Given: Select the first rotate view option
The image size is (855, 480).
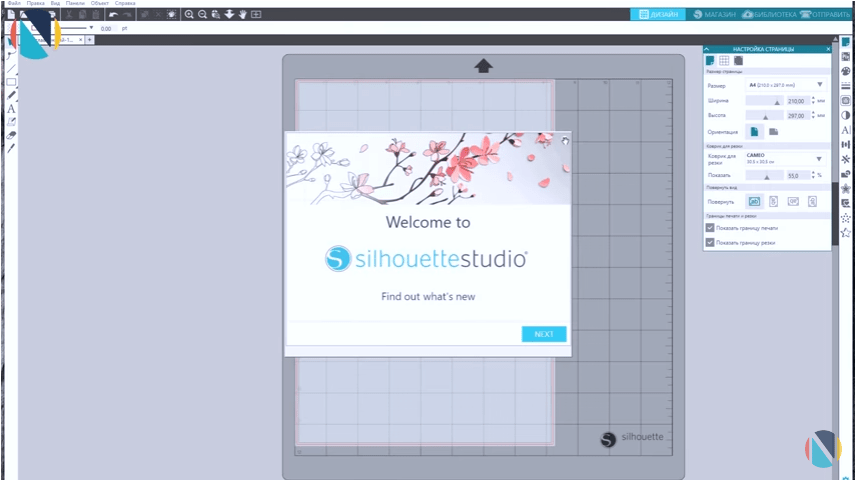Looking at the screenshot, I should 754,202.
